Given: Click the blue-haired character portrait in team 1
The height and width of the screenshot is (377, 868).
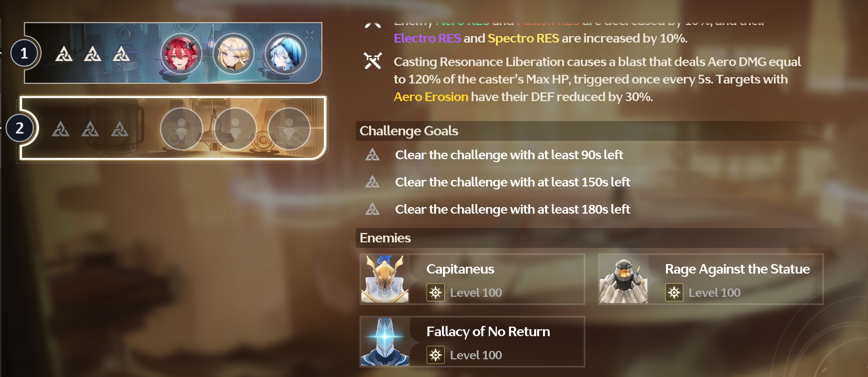Looking at the screenshot, I should 286,54.
